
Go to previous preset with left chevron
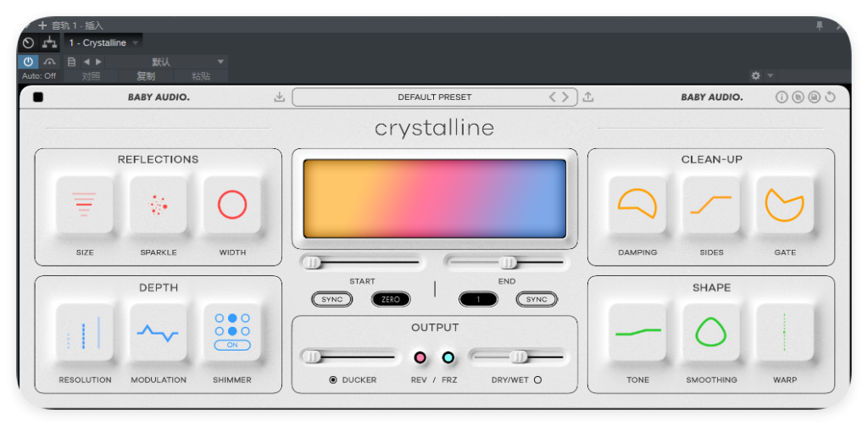pyautogui.click(x=553, y=97)
